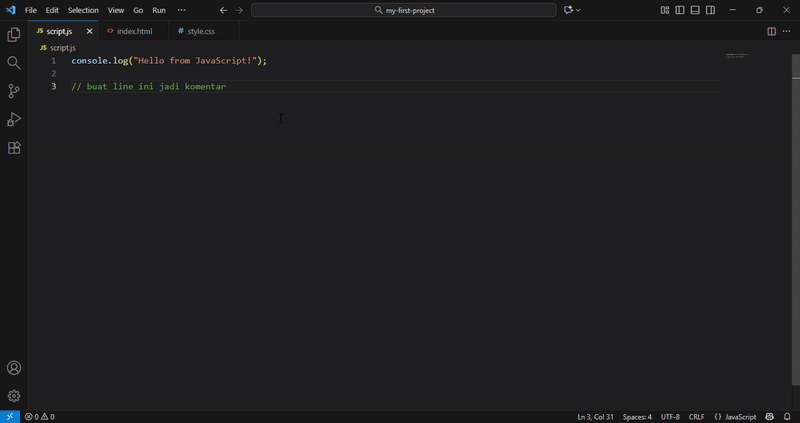Open the Extensions view

tap(14, 148)
